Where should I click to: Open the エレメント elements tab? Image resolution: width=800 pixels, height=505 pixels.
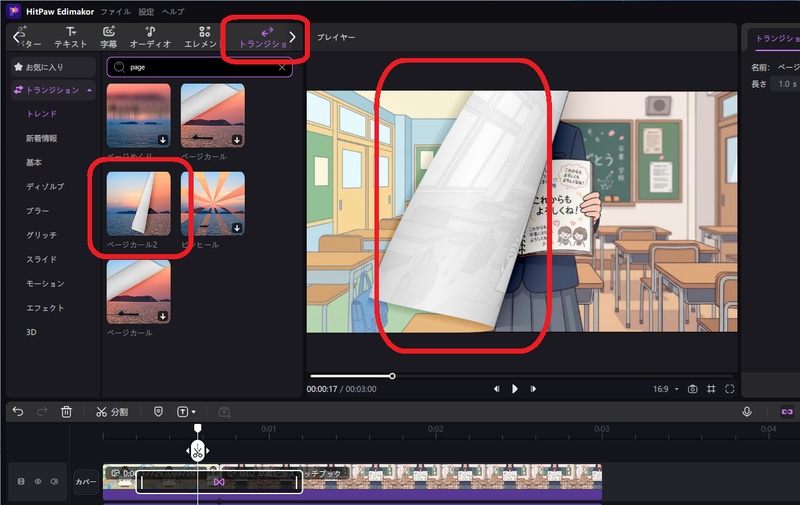[202, 37]
